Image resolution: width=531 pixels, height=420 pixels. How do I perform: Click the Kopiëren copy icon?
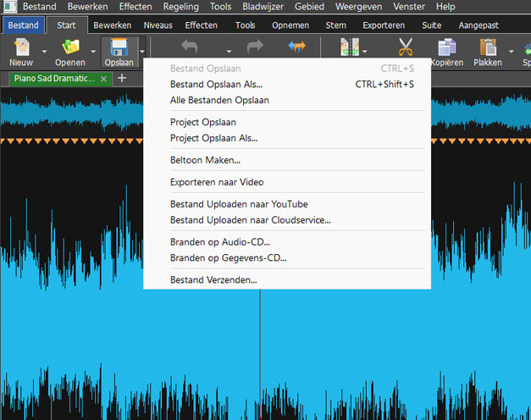pyautogui.click(x=447, y=47)
